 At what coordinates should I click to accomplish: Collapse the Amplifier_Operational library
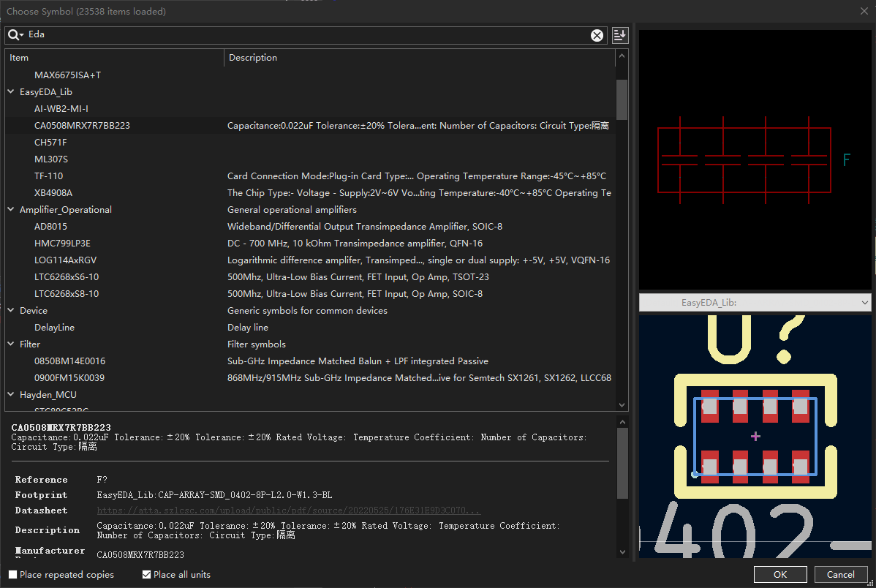(x=11, y=209)
